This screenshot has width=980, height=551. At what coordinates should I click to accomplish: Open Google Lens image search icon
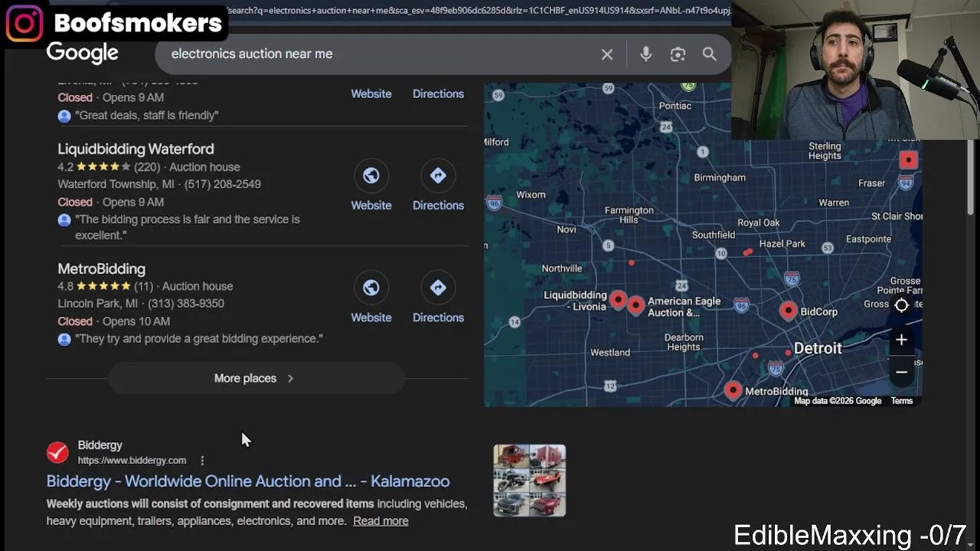(x=678, y=54)
